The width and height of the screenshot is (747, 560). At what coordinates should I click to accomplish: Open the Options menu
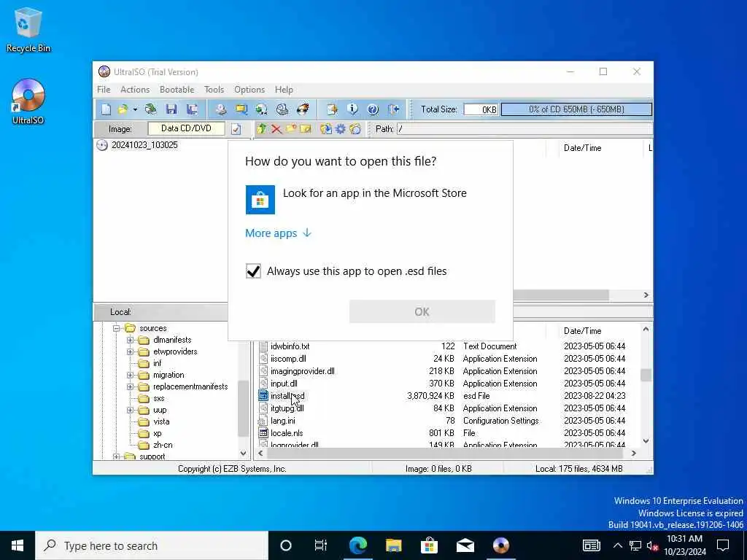(x=249, y=90)
